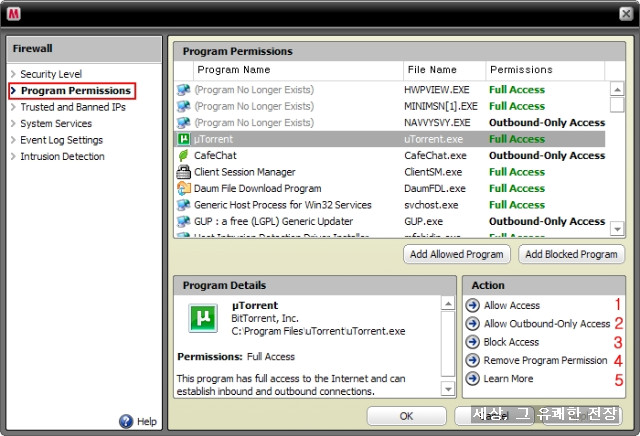Click Full Access for ClientSM.exe

(x=517, y=172)
